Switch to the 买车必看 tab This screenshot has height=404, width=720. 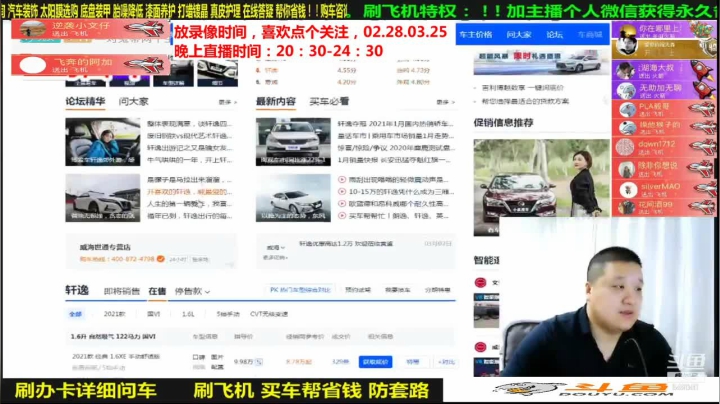(329, 101)
